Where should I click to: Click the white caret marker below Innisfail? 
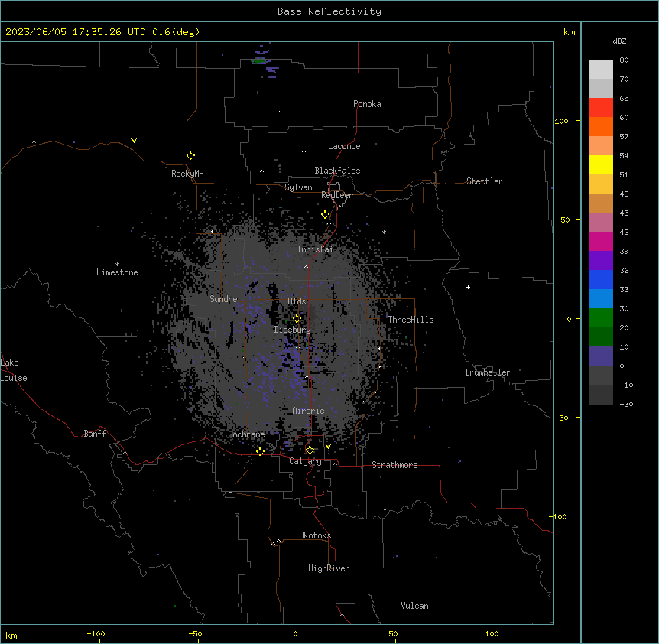(306, 266)
